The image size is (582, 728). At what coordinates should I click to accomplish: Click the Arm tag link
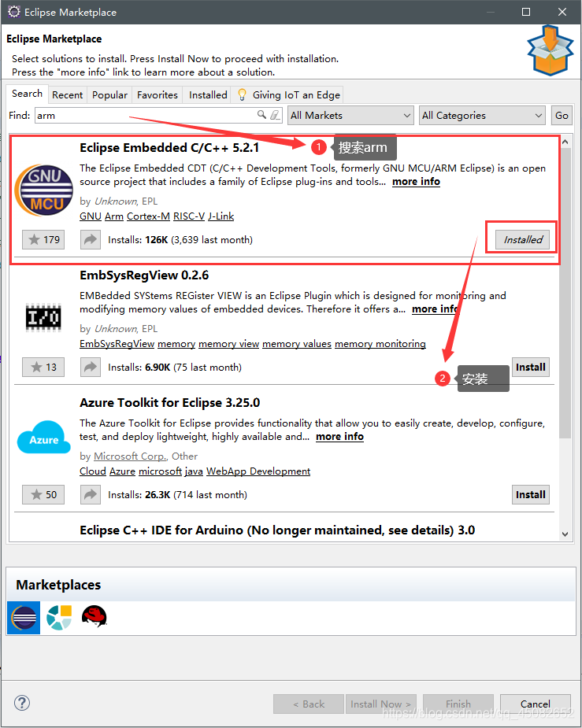(114, 216)
